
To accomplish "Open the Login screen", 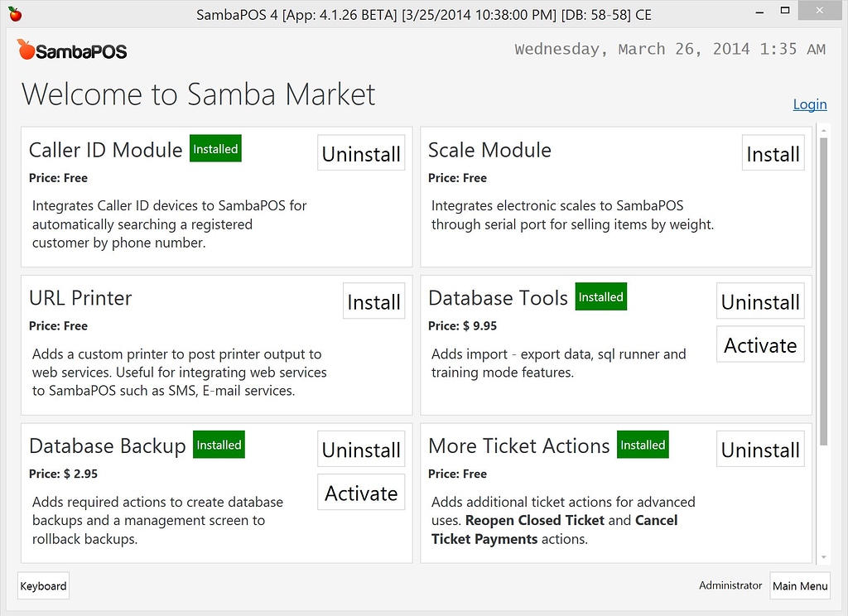I will click(x=810, y=104).
